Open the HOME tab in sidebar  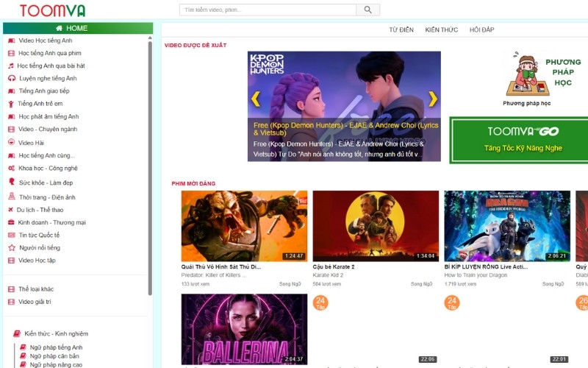coord(78,28)
